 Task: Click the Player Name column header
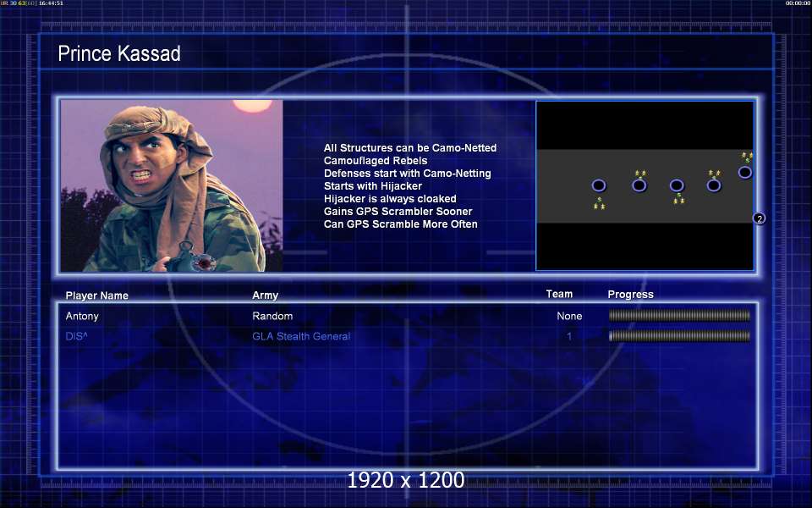96,295
